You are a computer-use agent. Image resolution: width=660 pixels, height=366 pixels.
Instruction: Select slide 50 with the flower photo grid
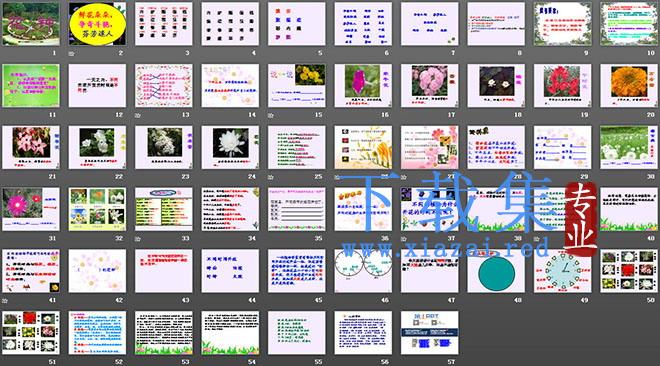pos(629,271)
